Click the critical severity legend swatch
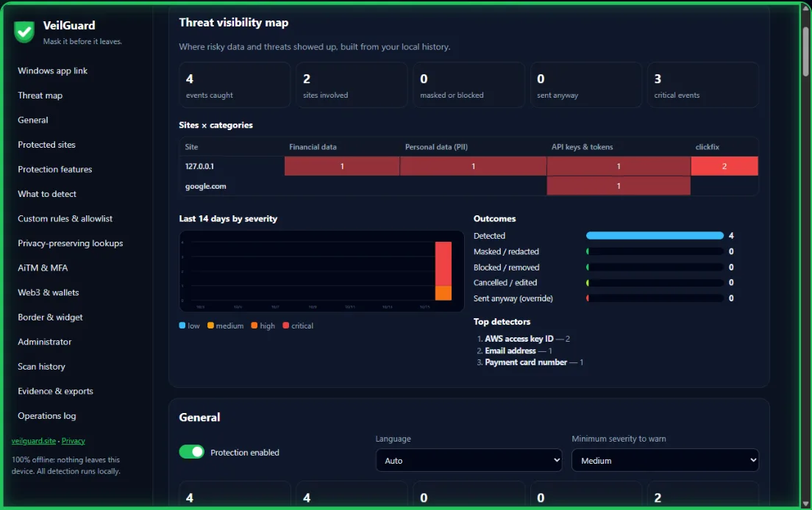This screenshot has width=812, height=510. [x=286, y=326]
